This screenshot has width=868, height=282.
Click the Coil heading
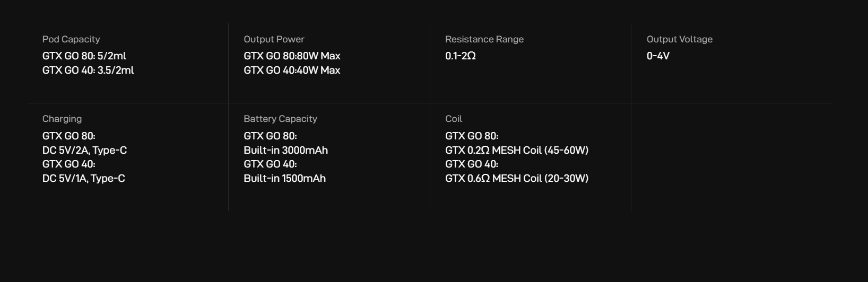(x=454, y=119)
